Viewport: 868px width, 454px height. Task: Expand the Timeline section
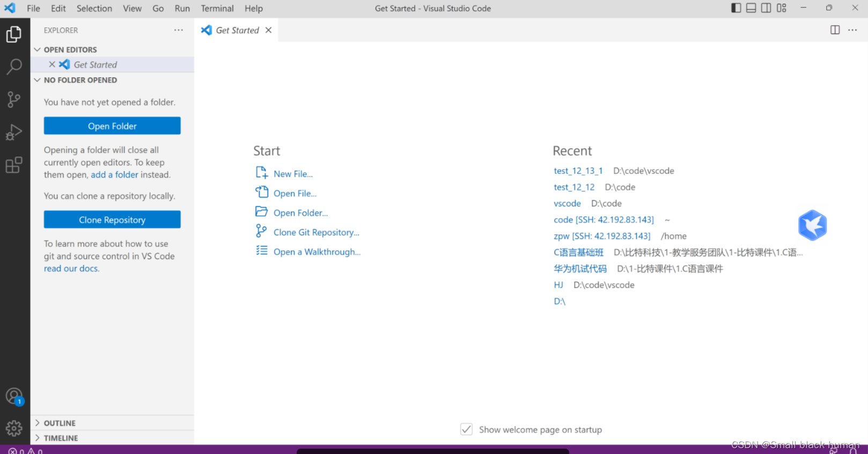(x=61, y=438)
